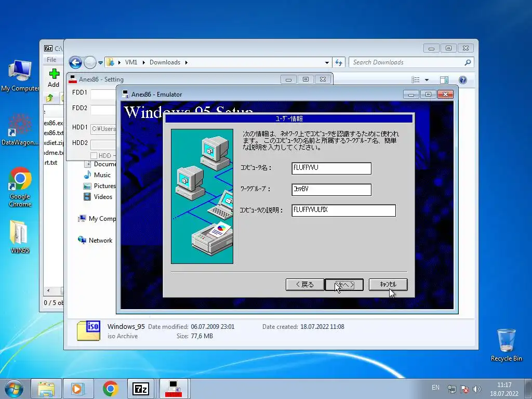Open the taskbar clock
This screenshot has height=399, width=532.
click(504, 389)
